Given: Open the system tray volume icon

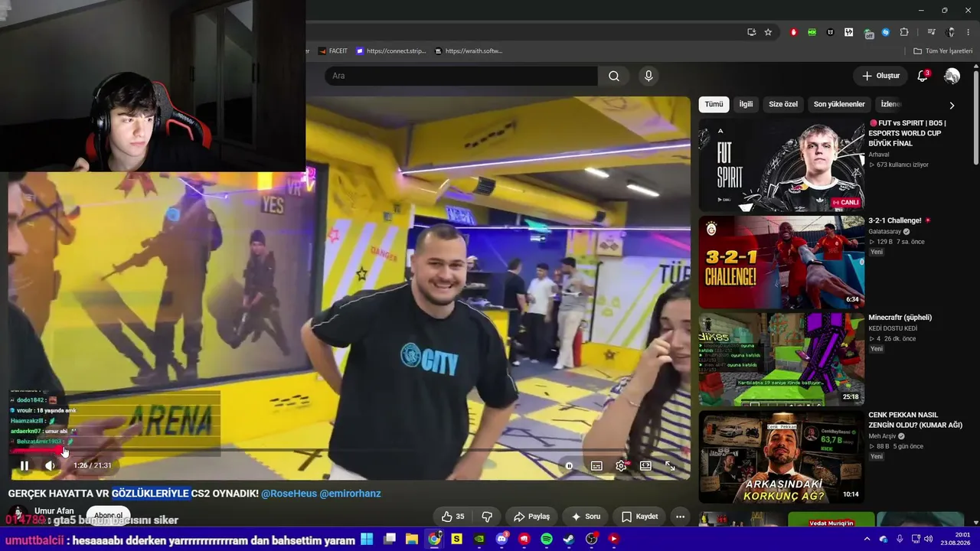Looking at the screenshot, I should 928,539.
